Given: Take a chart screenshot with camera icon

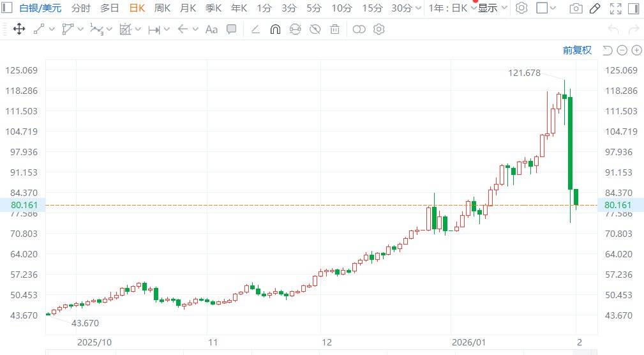Looking at the screenshot, I should (576, 8).
